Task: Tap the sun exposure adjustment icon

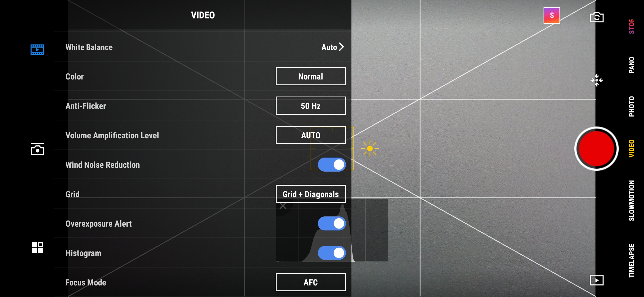Action: coord(369,149)
